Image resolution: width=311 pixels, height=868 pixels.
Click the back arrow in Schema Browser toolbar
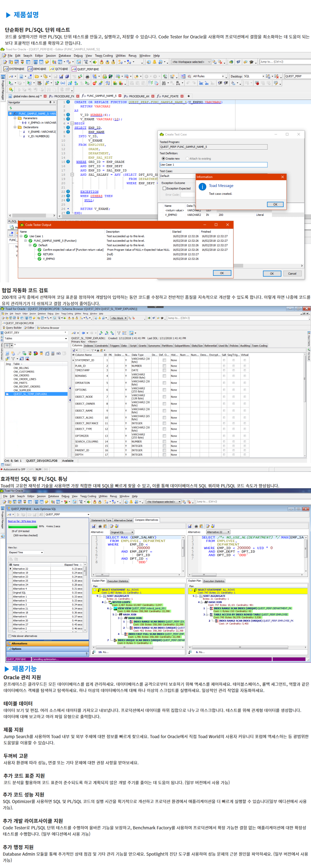coord(83,333)
